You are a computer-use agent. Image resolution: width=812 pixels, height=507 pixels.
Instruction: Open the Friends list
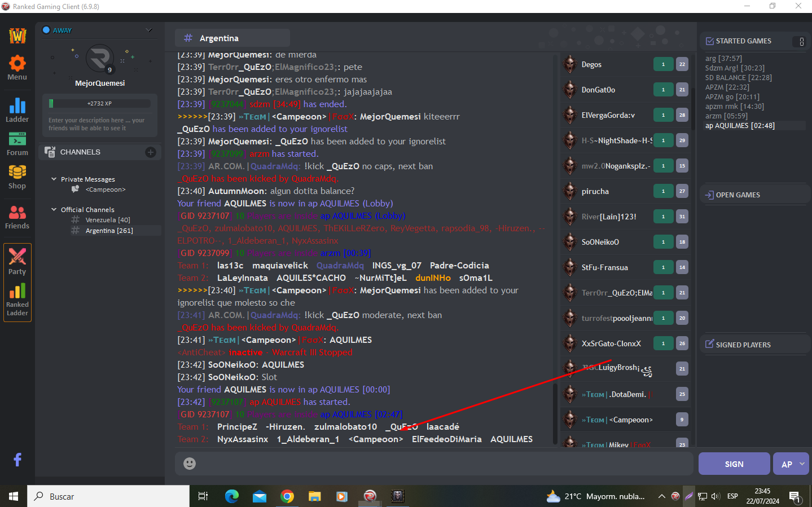tap(17, 217)
